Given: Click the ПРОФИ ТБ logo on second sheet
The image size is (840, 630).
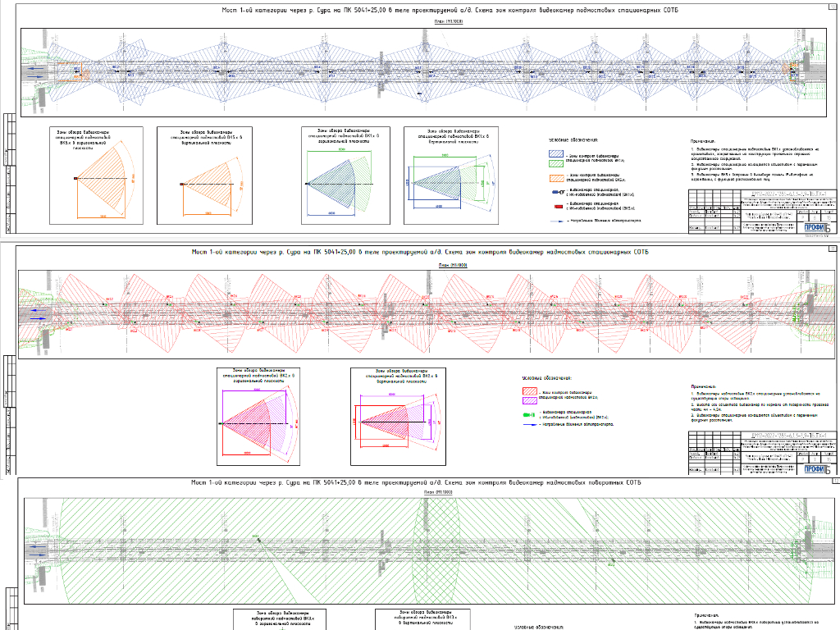Looking at the screenshot, I should [x=816, y=468].
